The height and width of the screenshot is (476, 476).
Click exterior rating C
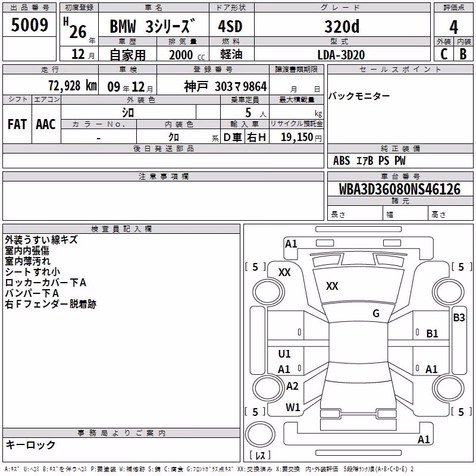[444, 54]
